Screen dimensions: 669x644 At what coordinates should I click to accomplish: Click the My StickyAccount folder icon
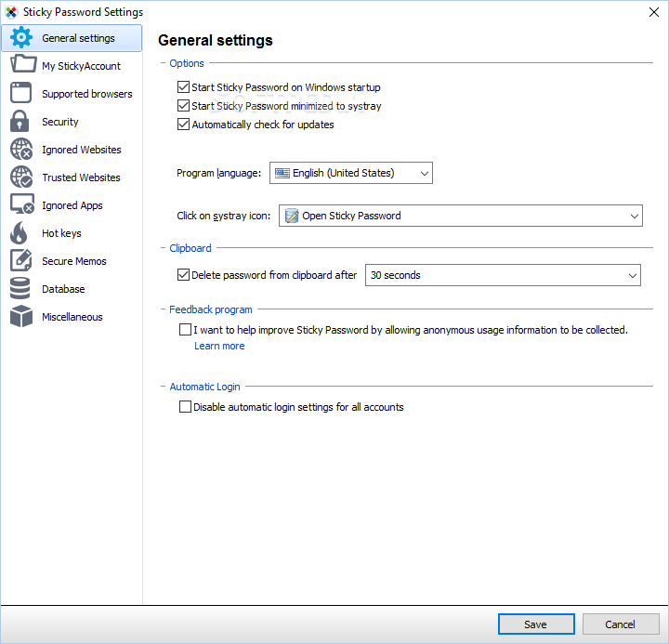tap(23, 64)
